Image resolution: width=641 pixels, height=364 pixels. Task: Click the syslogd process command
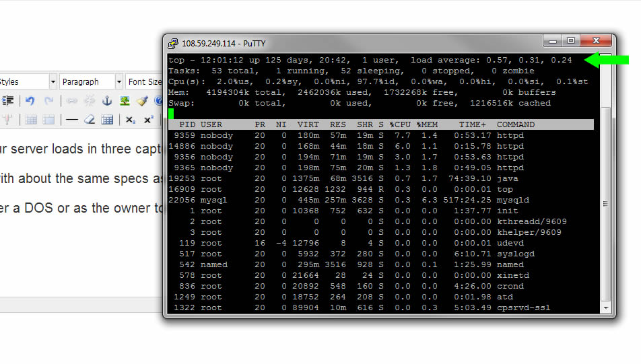pos(516,254)
